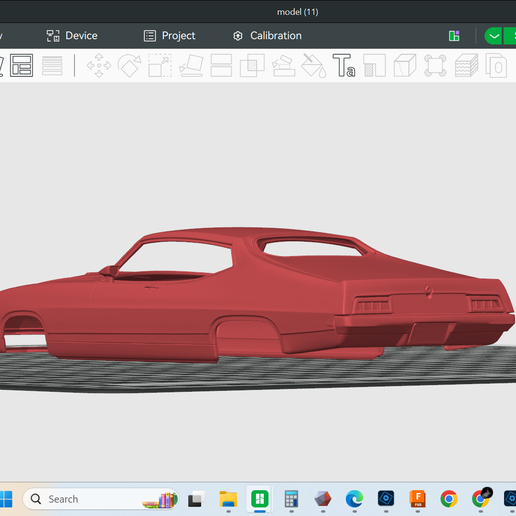
Task: Open the orange Fusion taskbar app
Action: click(417, 499)
